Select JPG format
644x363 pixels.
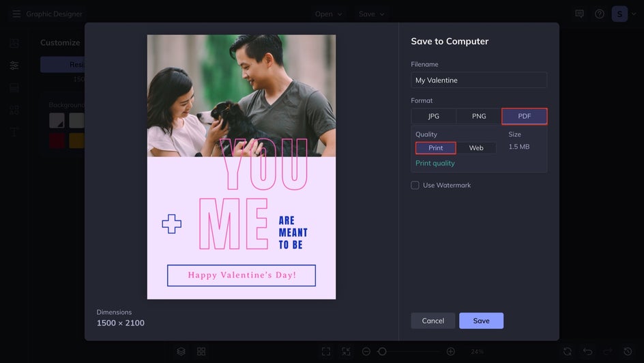pos(434,116)
